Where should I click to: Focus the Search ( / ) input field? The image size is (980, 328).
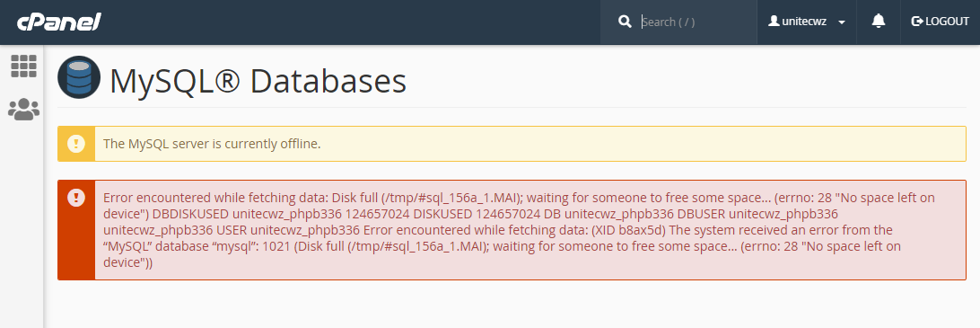click(x=694, y=22)
